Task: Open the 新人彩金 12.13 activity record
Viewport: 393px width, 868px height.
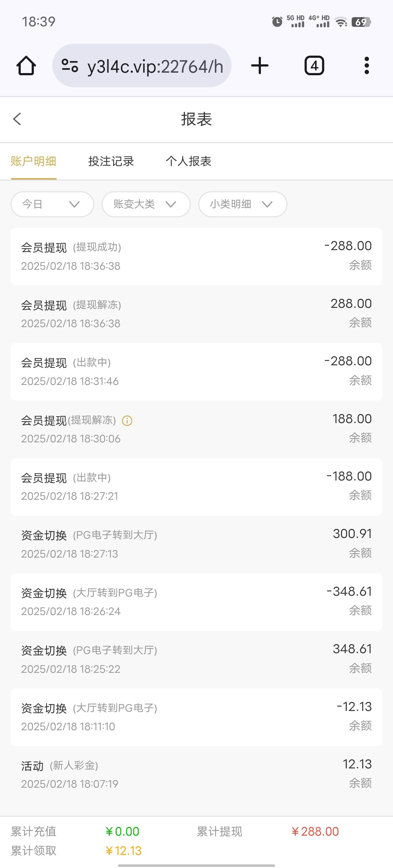Action: (x=196, y=774)
